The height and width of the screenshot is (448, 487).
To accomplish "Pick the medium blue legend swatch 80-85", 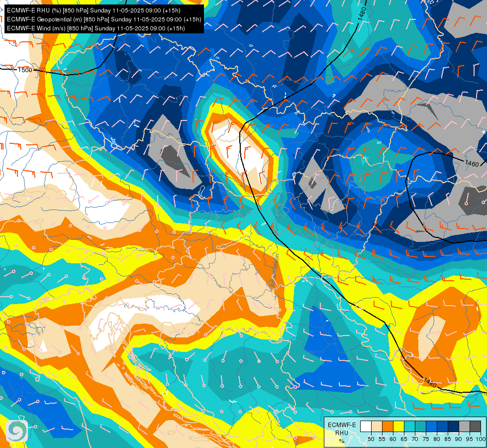I will [x=442, y=426].
